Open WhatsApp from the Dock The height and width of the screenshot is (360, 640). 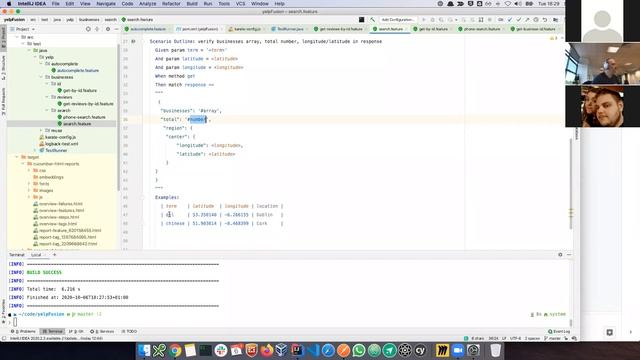pos(359,350)
